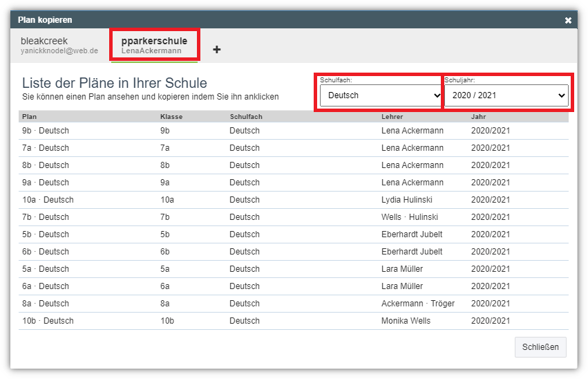This screenshot has width=588, height=379.
Task: Close the Plan kopieren dialog
Action: 568,20
